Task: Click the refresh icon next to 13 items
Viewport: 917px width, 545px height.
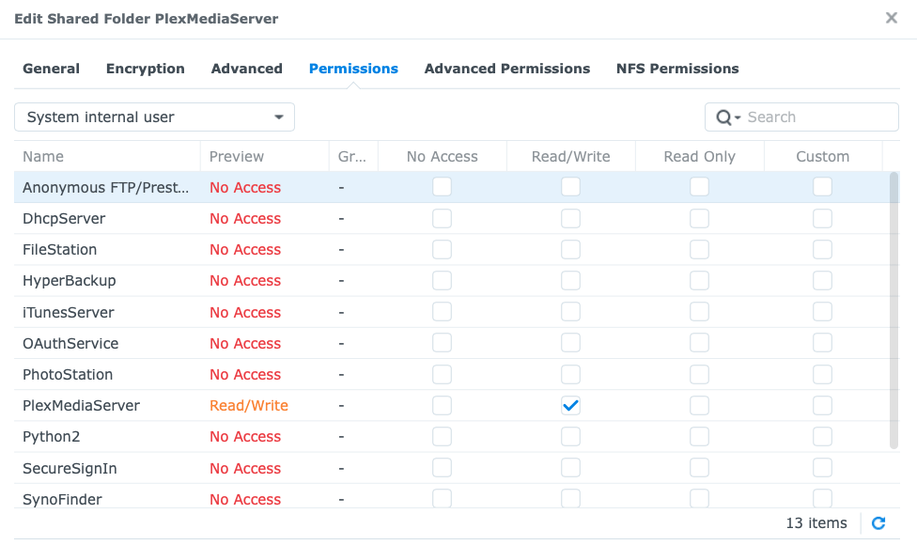Action: click(878, 523)
